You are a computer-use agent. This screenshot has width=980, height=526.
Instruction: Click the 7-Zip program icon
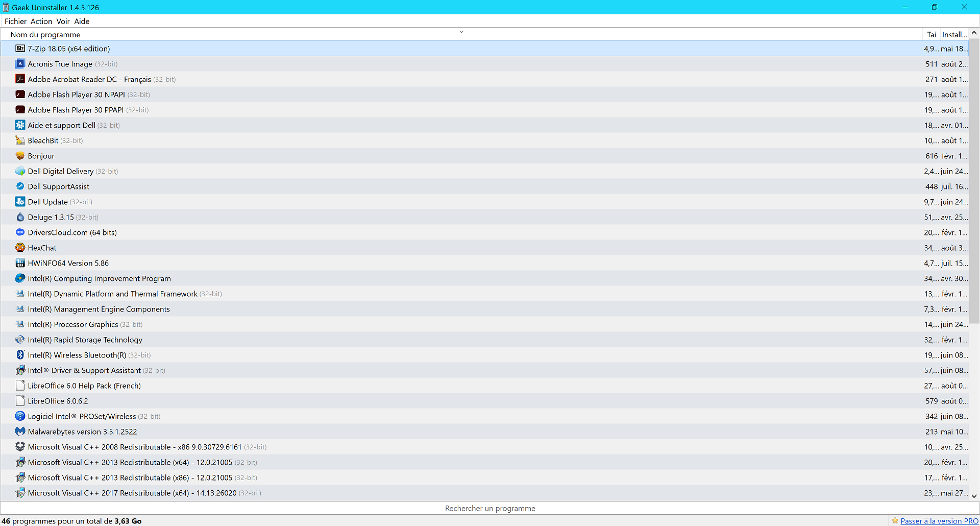20,49
